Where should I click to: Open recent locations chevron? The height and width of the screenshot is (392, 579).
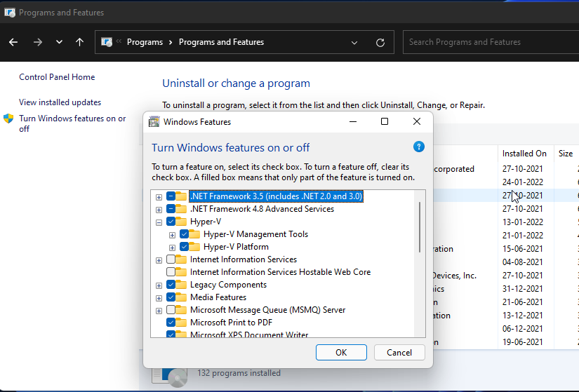click(x=59, y=42)
